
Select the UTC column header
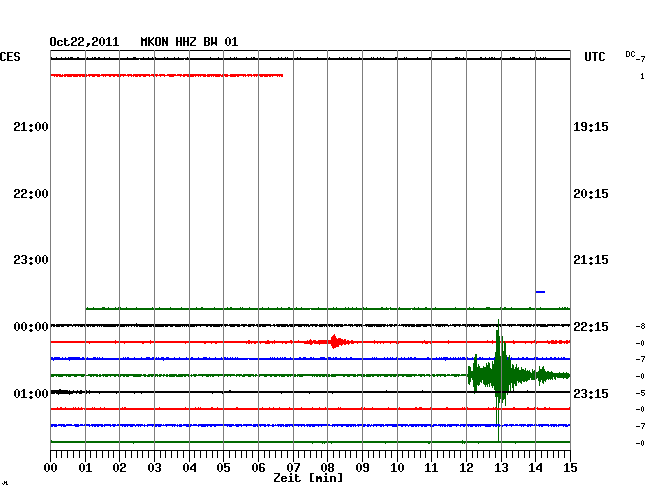[595, 57]
